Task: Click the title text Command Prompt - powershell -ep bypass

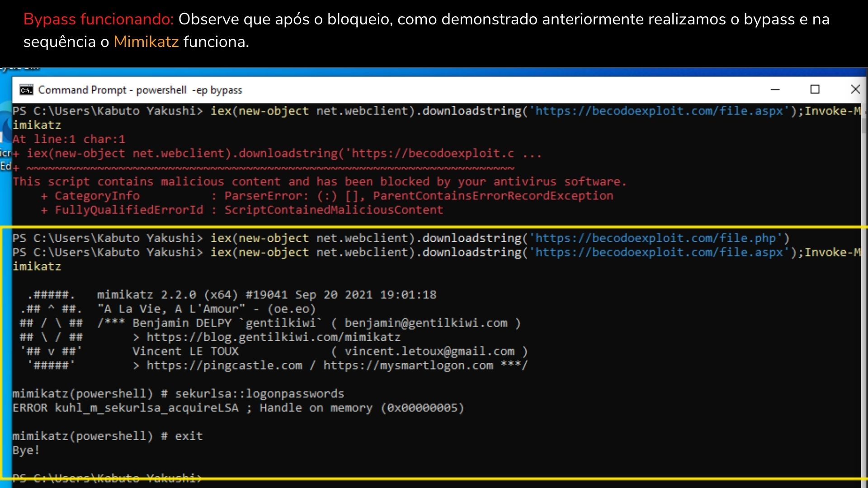Action: click(x=140, y=89)
